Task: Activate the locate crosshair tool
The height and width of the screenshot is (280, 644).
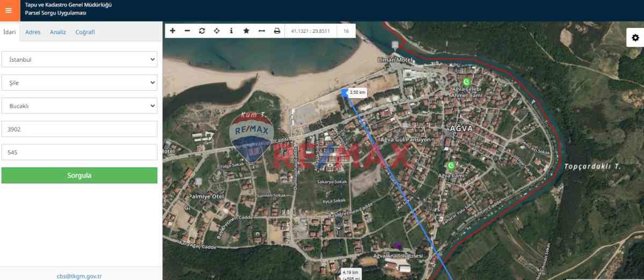Action: coord(217,31)
